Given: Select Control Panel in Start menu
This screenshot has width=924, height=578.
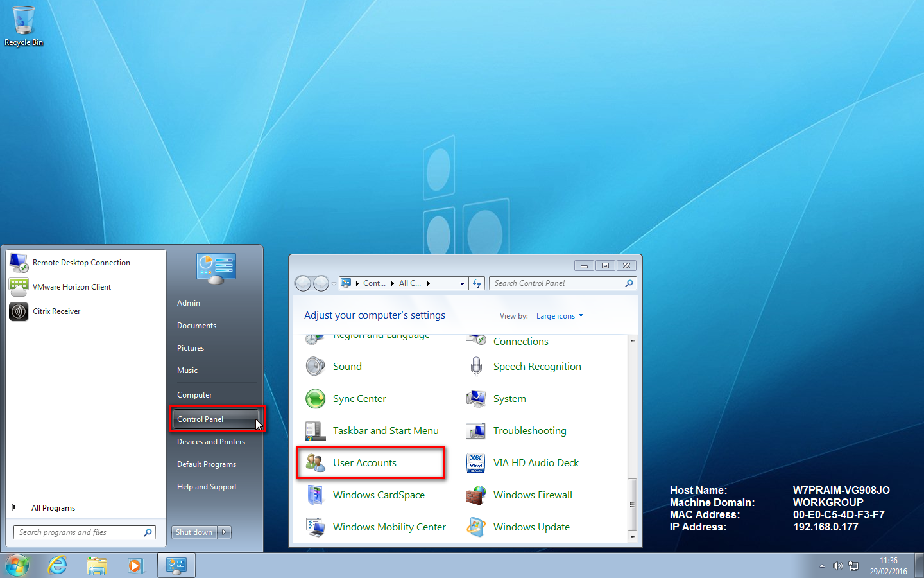Looking at the screenshot, I should point(216,419).
